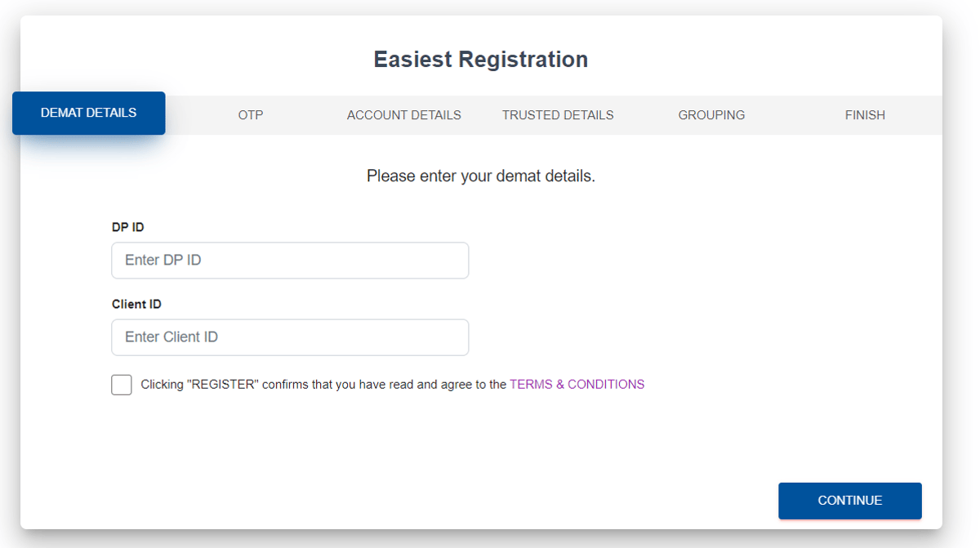Click the Client ID field label
Screen dimensions: 980x548
click(136, 303)
